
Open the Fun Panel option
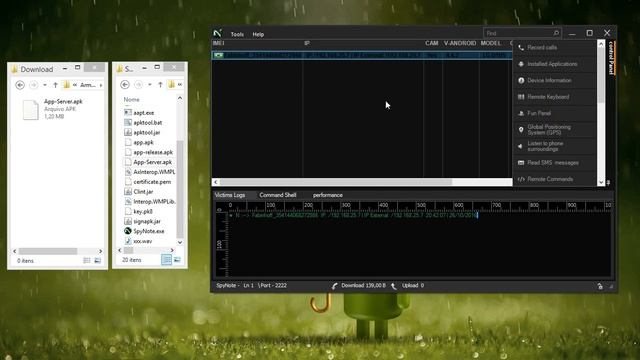(x=539, y=113)
